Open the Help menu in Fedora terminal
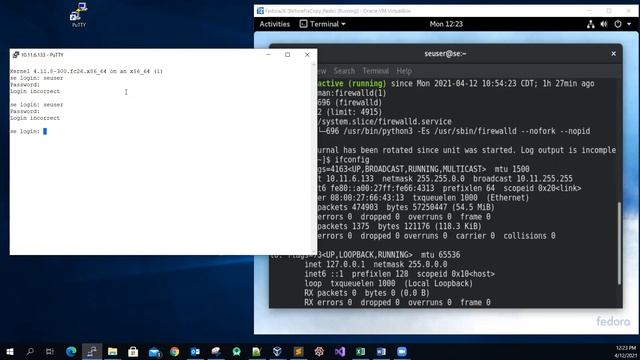The image size is (640, 360). (x=404, y=71)
